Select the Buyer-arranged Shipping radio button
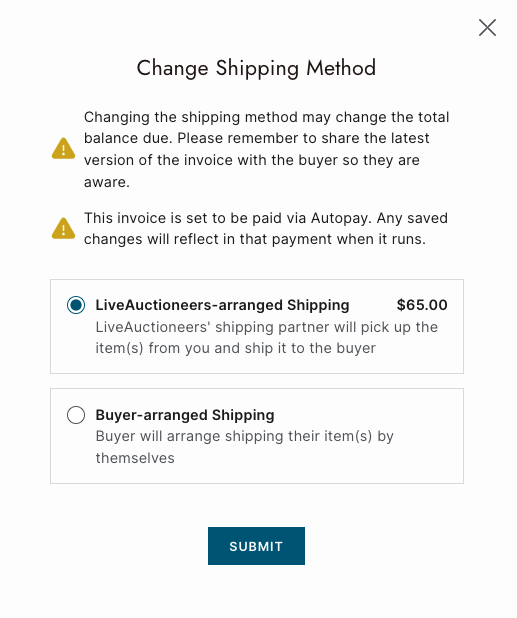Viewport: 517px width, 618px height. 76,415
